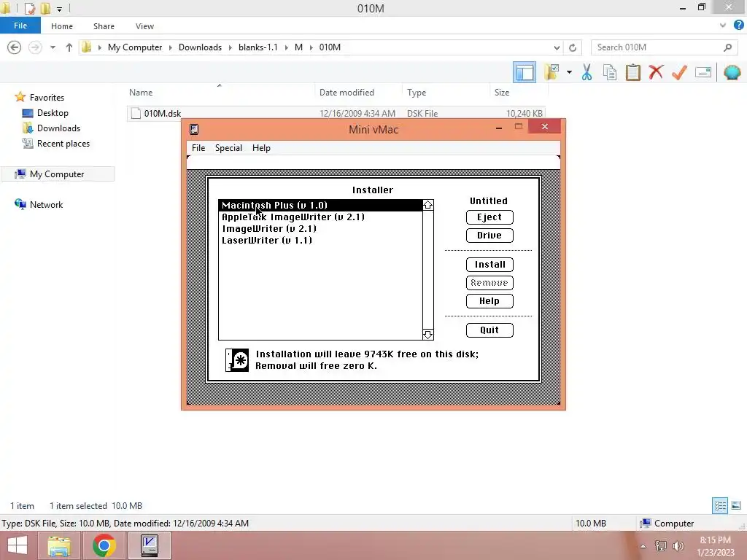Expand the address bar history dropdown
Screen dimensions: 747x560
557,47
